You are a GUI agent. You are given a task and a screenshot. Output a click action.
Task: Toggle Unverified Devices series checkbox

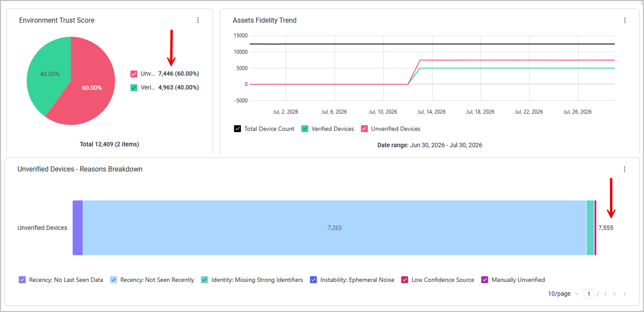point(364,129)
